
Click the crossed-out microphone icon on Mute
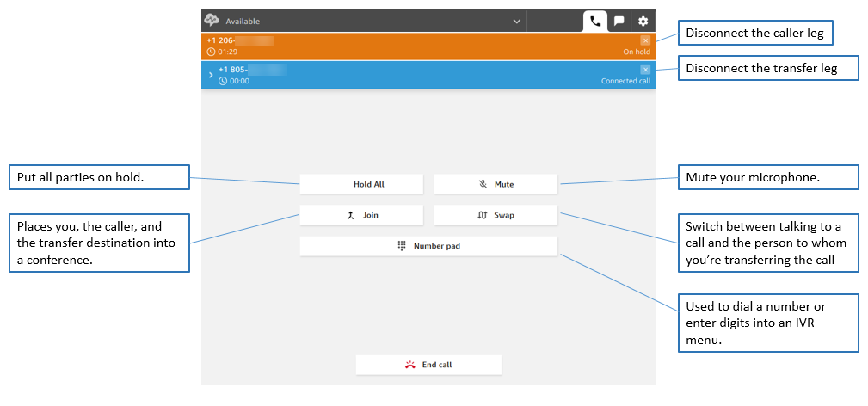pyautogui.click(x=483, y=184)
